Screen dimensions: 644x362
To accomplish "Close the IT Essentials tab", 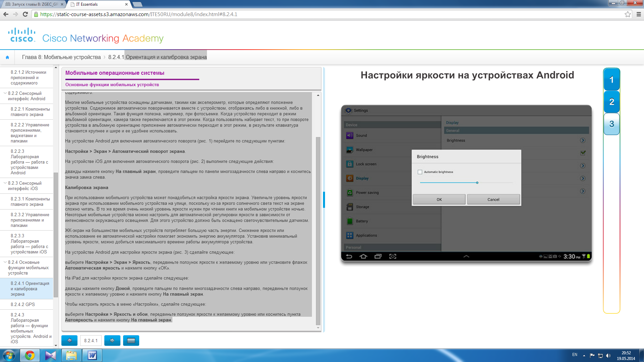I will (x=126, y=4).
